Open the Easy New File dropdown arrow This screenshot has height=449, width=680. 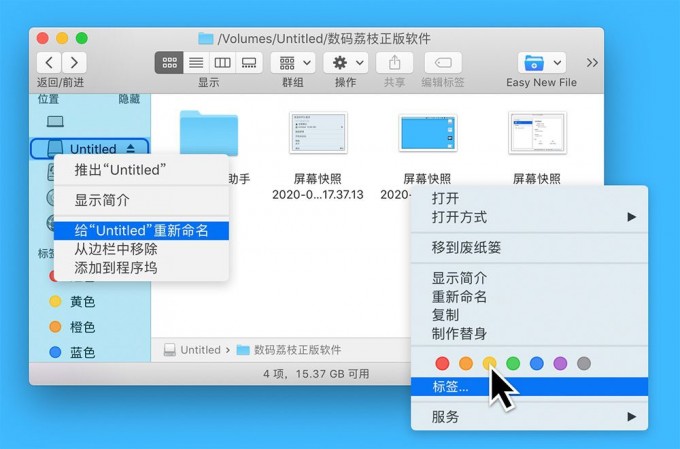pos(557,63)
